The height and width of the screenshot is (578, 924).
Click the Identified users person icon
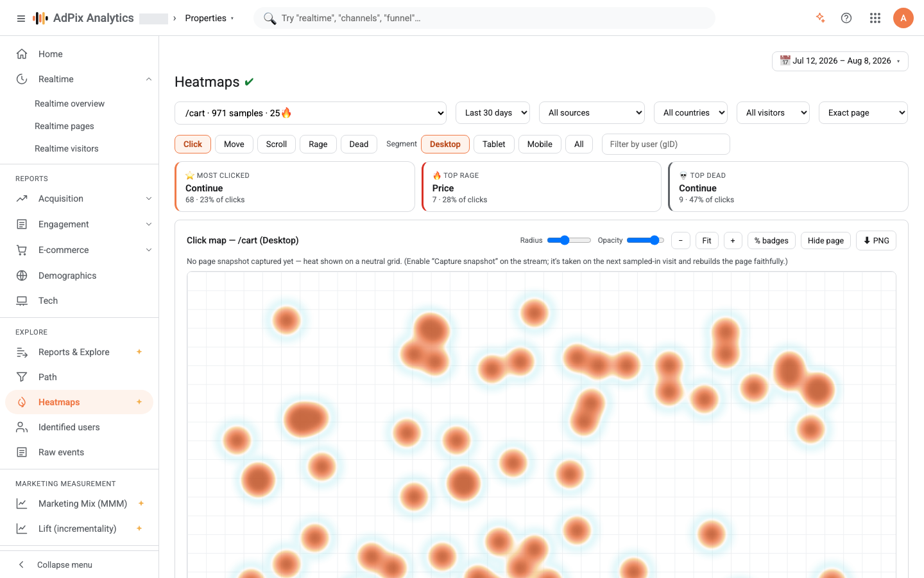(22, 427)
